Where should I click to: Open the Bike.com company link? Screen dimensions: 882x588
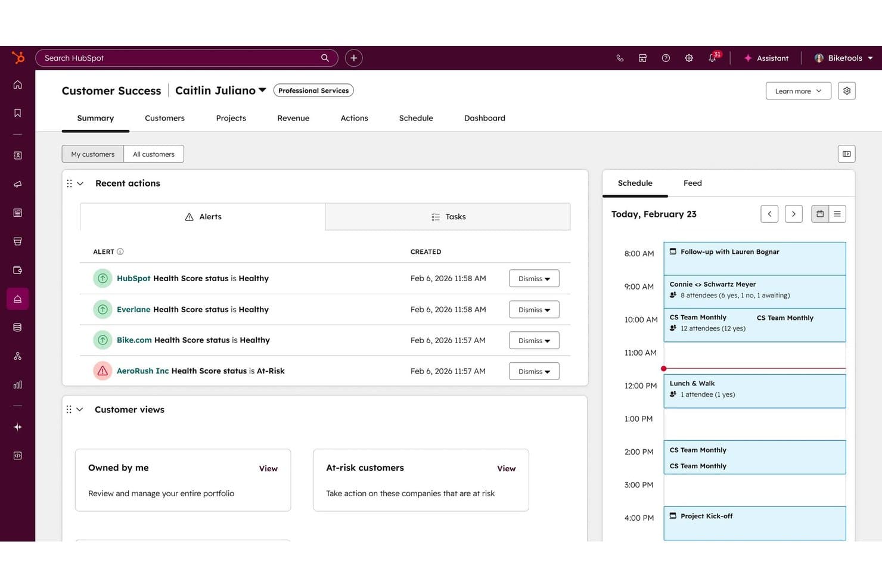coord(134,340)
